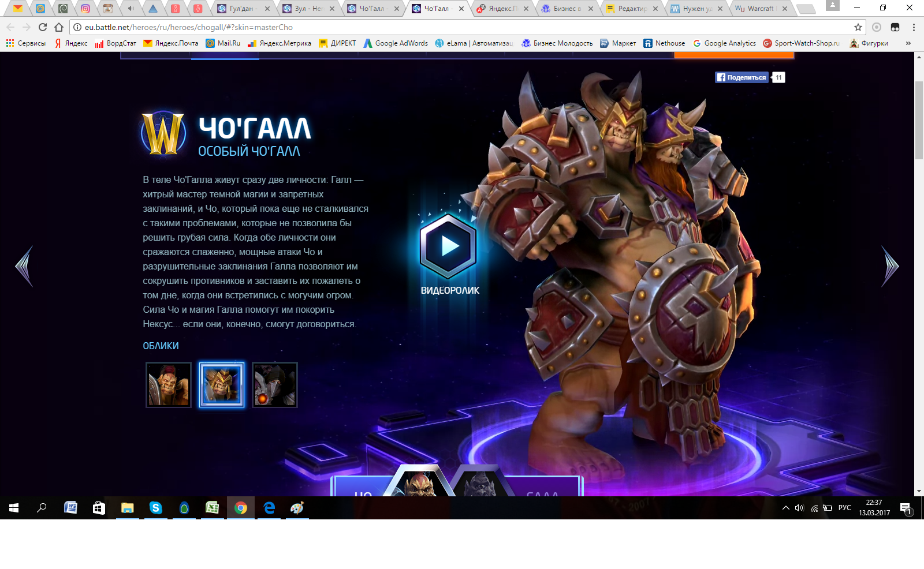Click the Facebook Поделиться share button
Viewport: 924px width, 569px height.
pyautogui.click(x=742, y=77)
